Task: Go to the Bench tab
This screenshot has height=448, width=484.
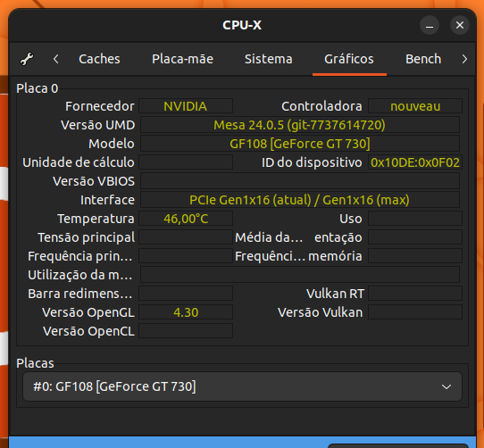Action: (x=423, y=59)
